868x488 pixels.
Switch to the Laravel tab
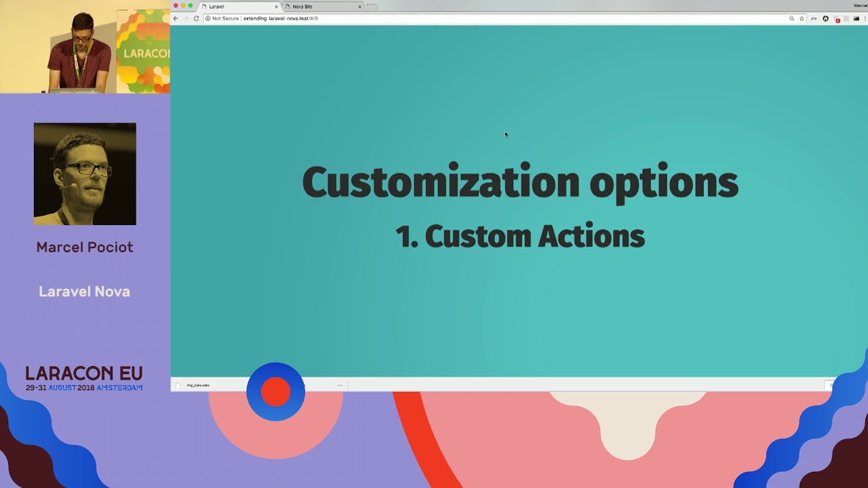239,7
